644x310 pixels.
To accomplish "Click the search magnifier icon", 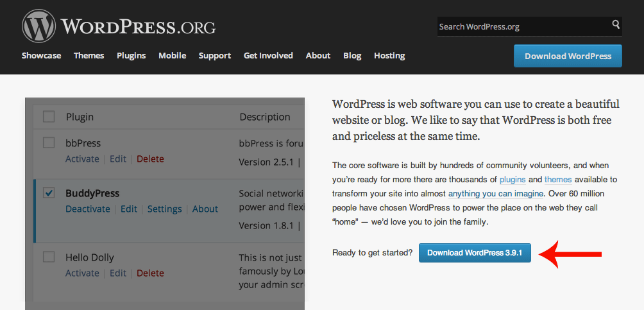I will pyautogui.click(x=616, y=24).
